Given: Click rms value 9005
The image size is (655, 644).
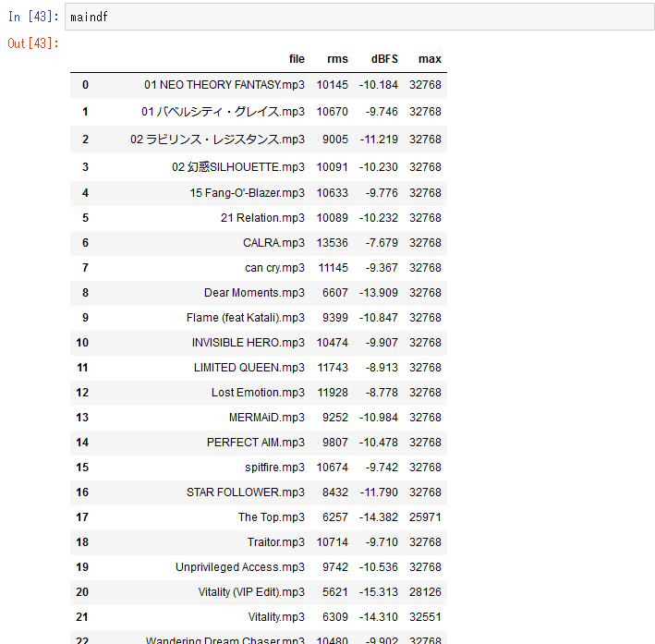Looking at the screenshot, I should (x=335, y=140).
